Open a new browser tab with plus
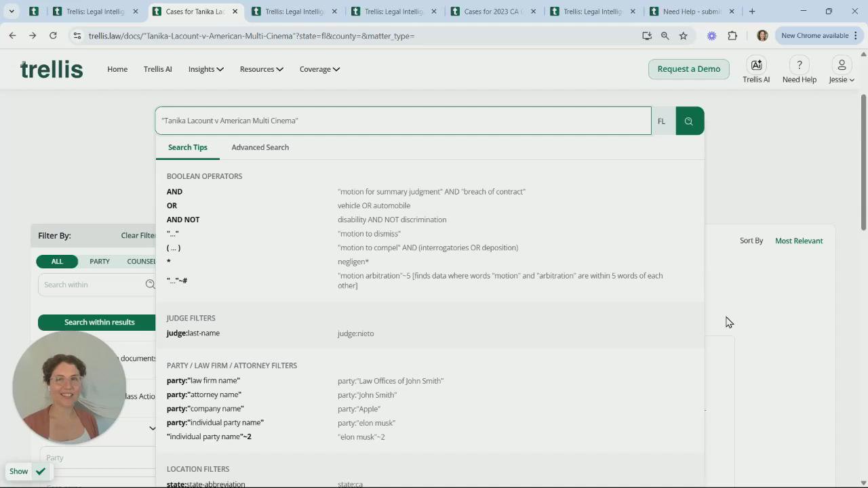 click(752, 12)
